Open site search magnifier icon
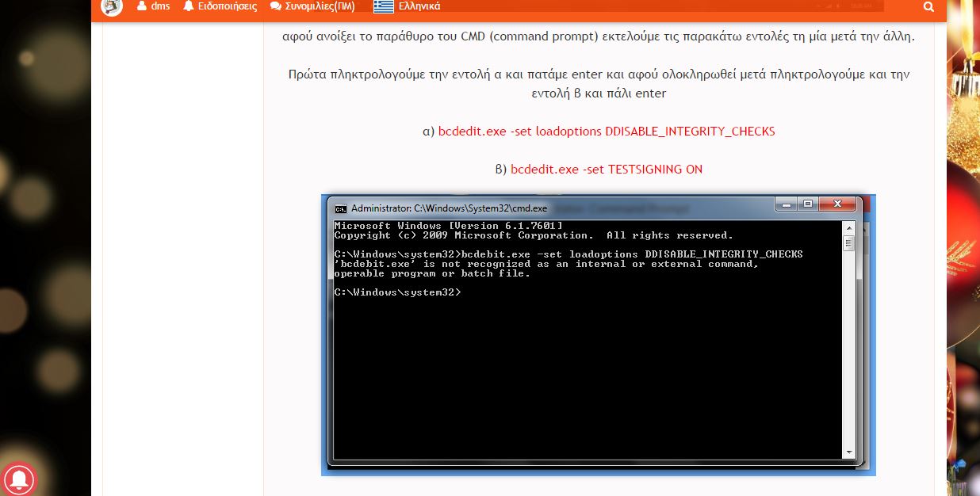This screenshot has width=980, height=496. pos(929,6)
